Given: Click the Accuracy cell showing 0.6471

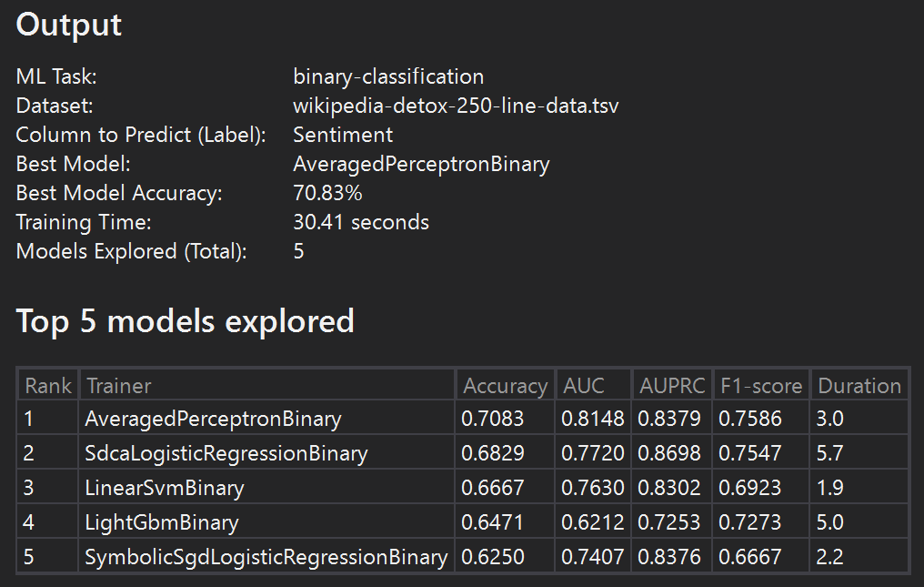Looking at the screenshot, I should [x=492, y=522].
